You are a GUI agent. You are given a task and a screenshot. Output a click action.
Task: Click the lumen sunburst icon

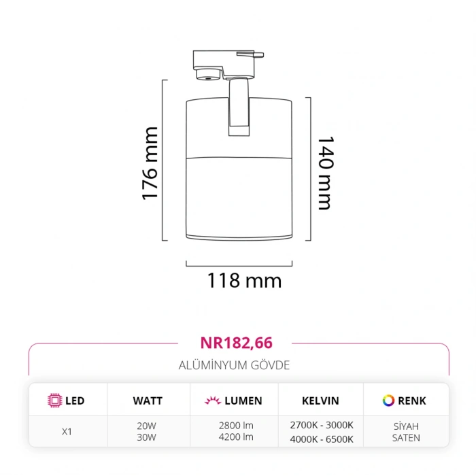pyautogui.click(x=212, y=401)
